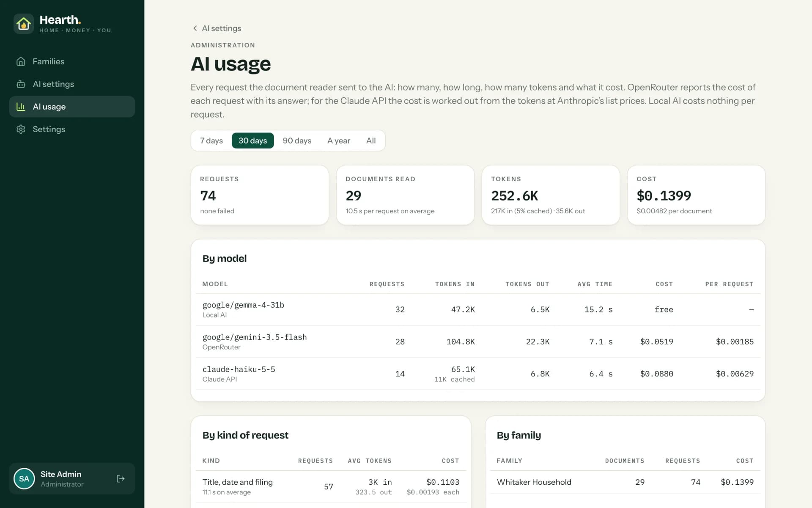The width and height of the screenshot is (812, 508).
Task: Select AI usage in the sidebar
Action: point(72,107)
